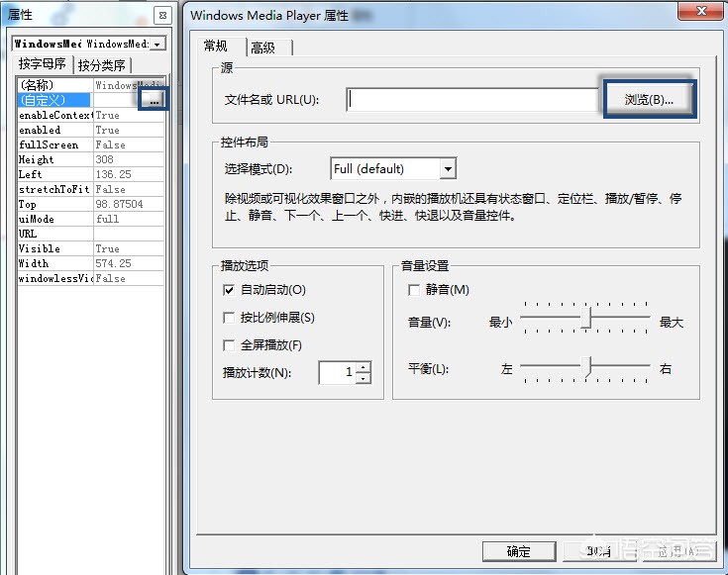Screen dimensions: 728x575
Task: Toggle the 自动启动(O) checkbox
Action: (x=229, y=290)
